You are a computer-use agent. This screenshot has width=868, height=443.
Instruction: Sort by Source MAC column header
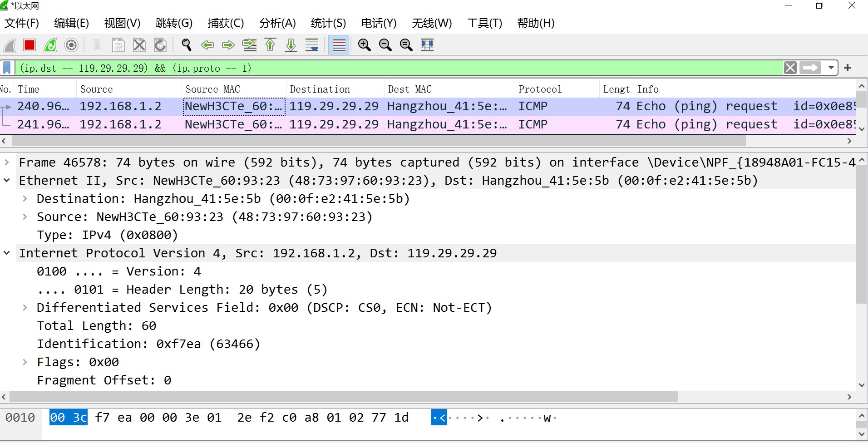[x=234, y=89]
